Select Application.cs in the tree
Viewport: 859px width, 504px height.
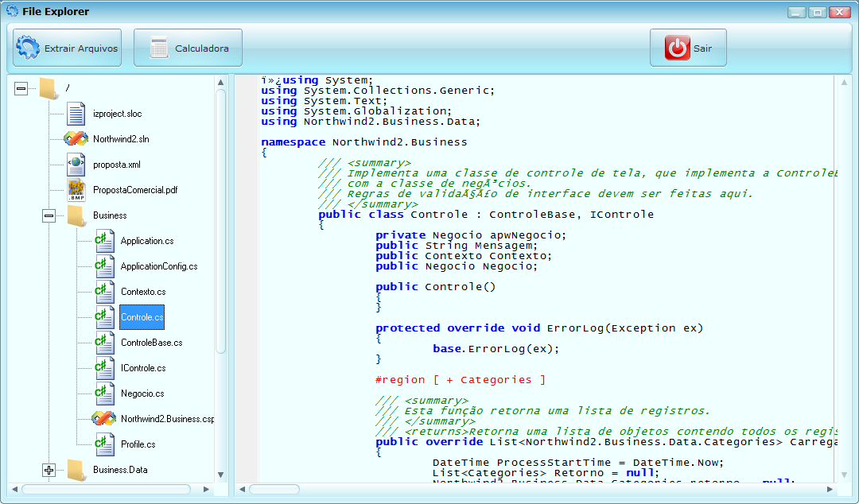[x=147, y=241]
